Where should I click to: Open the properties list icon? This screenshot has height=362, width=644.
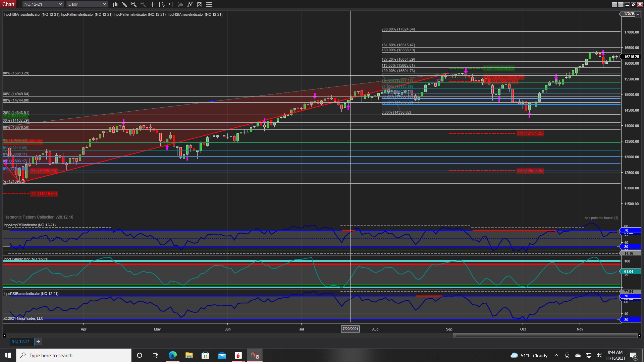pos(209,4)
